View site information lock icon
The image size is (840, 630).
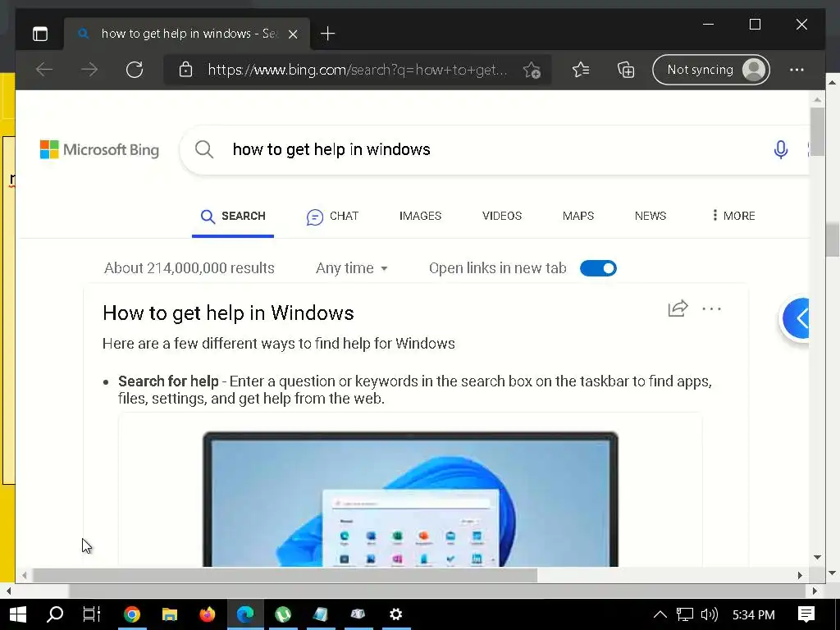pos(185,70)
